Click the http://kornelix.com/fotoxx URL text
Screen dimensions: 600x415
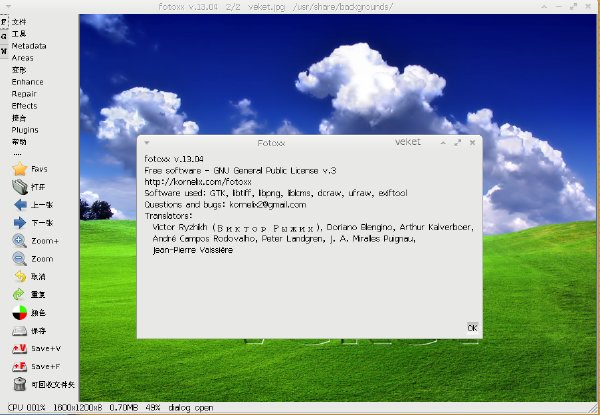tap(198, 182)
